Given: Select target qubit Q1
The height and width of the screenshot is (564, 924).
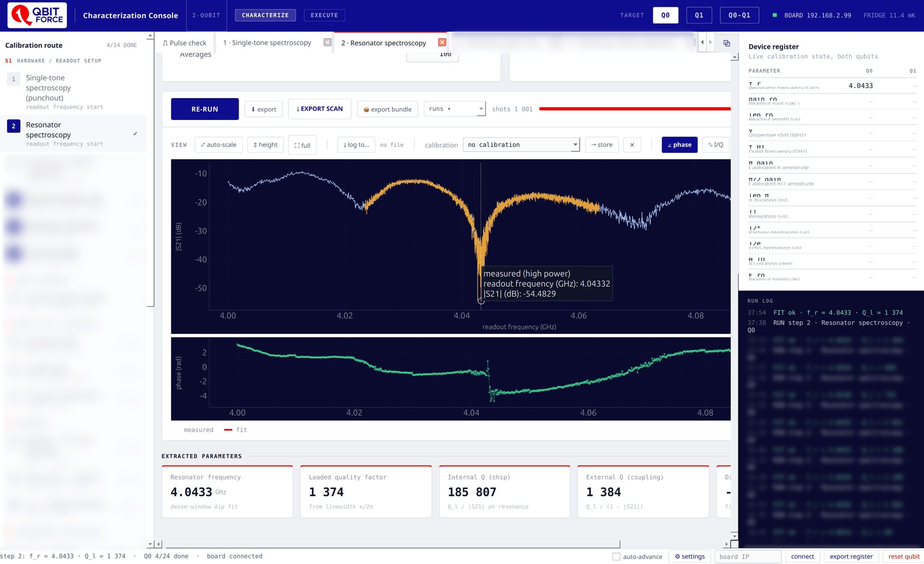Looking at the screenshot, I should [x=699, y=15].
